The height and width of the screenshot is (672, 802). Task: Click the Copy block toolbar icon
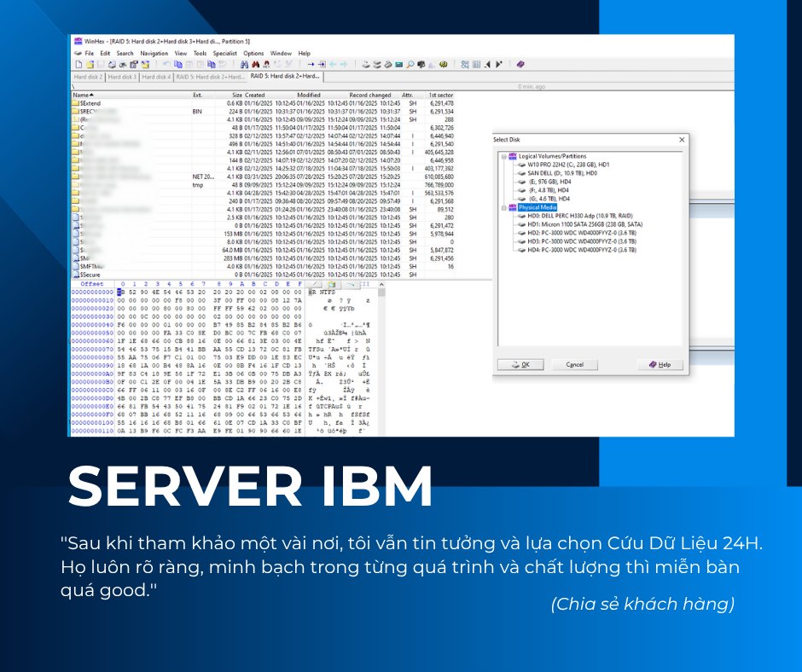[178, 65]
